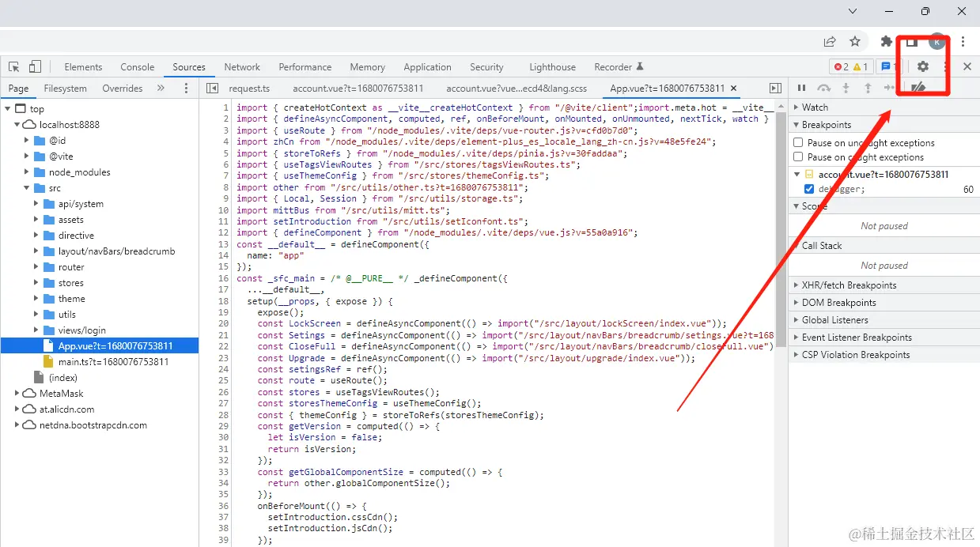980x547 pixels.
Task: Click the Step out of function icon
Action: 868,88
